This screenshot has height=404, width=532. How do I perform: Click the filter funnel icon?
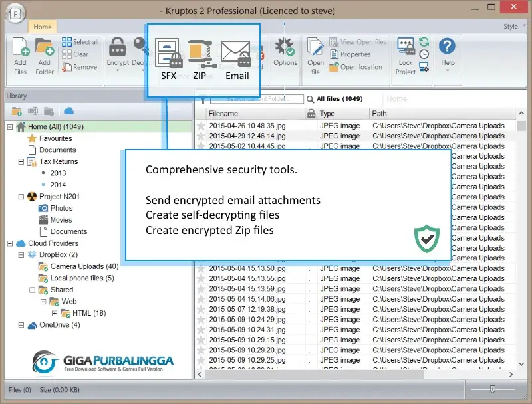[203, 99]
